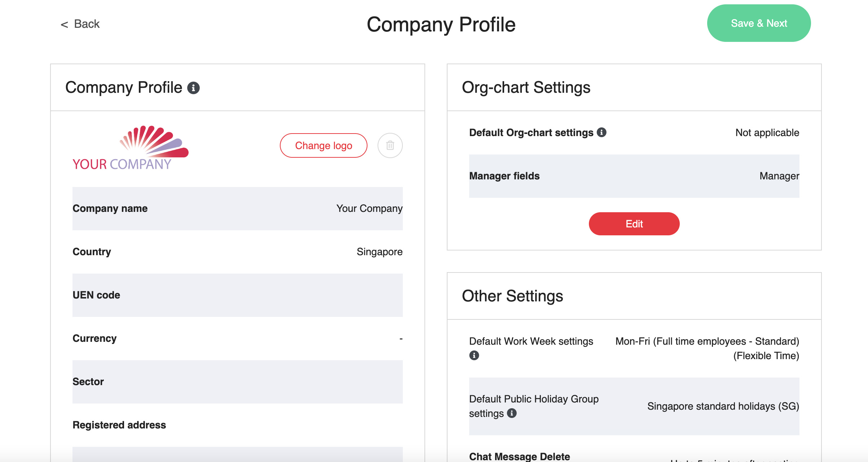Go back using the Back link
Viewport: 868px width, 462px height.
(x=80, y=24)
